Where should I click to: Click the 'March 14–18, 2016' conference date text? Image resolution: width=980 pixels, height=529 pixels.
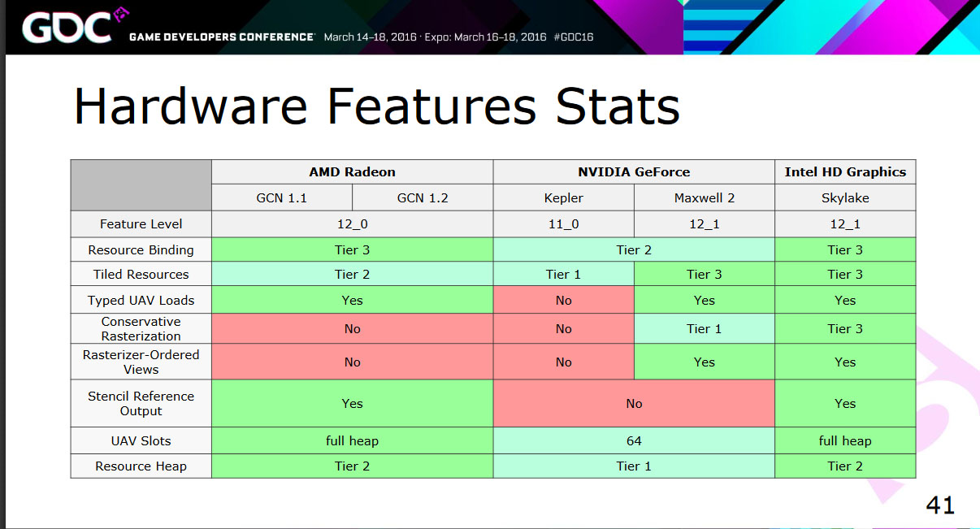click(370, 37)
